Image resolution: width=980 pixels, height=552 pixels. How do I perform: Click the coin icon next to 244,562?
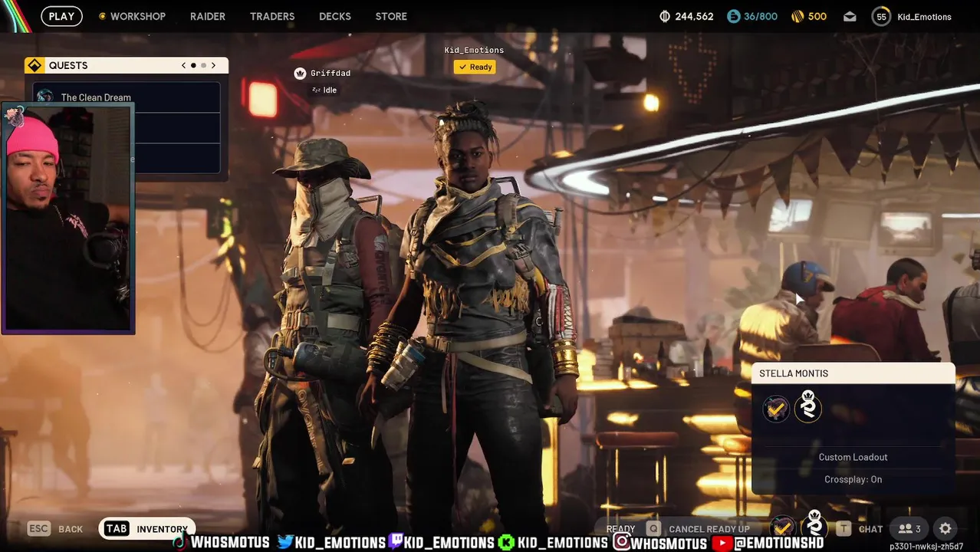coord(665,16)
